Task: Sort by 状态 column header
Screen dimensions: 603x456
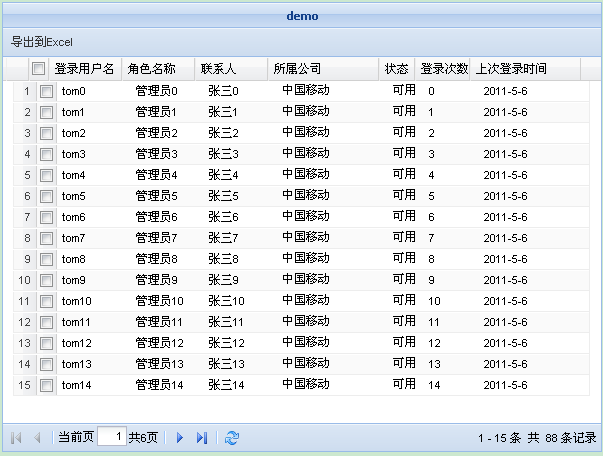Action: [x=397, y=69]
